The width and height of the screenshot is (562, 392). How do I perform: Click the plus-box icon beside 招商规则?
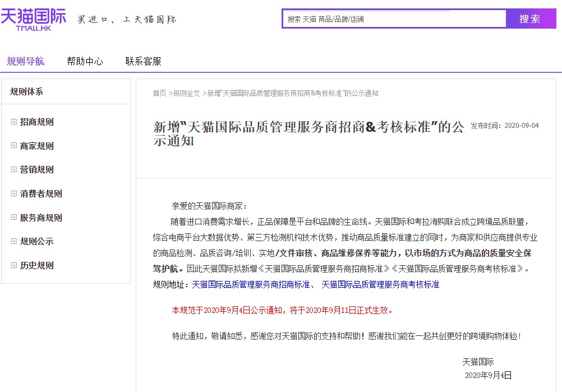click(13, 122)
